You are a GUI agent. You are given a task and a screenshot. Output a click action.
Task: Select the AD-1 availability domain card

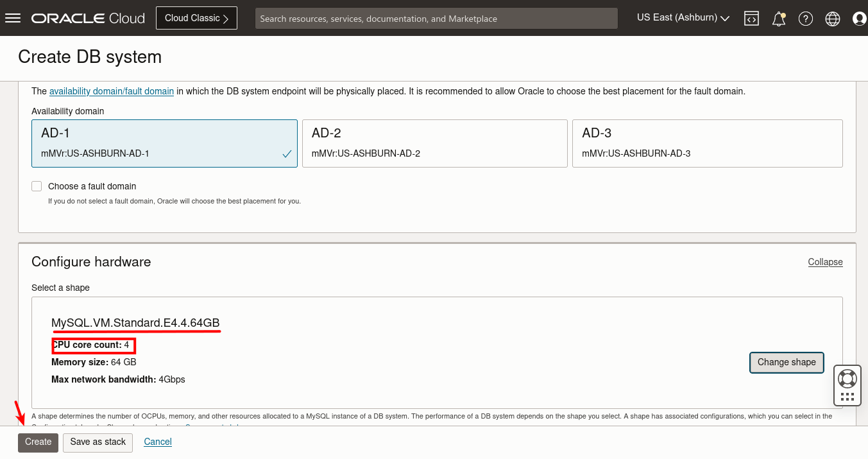(164, 144)
